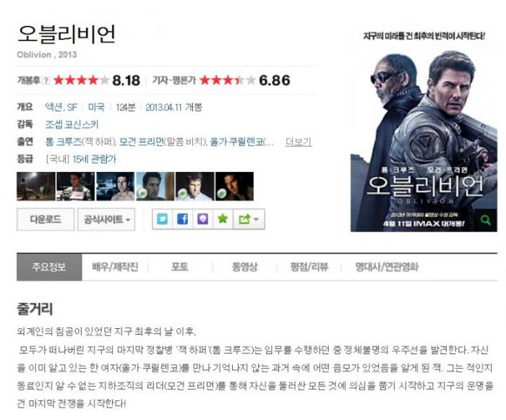Share the movie on Facebook
This screenshot has height=420, width=506.
(x=182, y=219)
